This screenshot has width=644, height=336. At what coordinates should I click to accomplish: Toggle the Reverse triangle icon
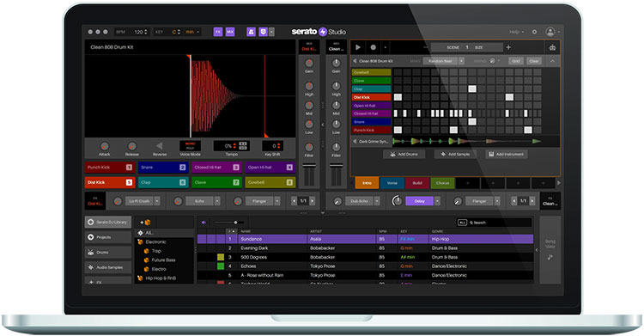pyautogui.click(x=160, y=145)
